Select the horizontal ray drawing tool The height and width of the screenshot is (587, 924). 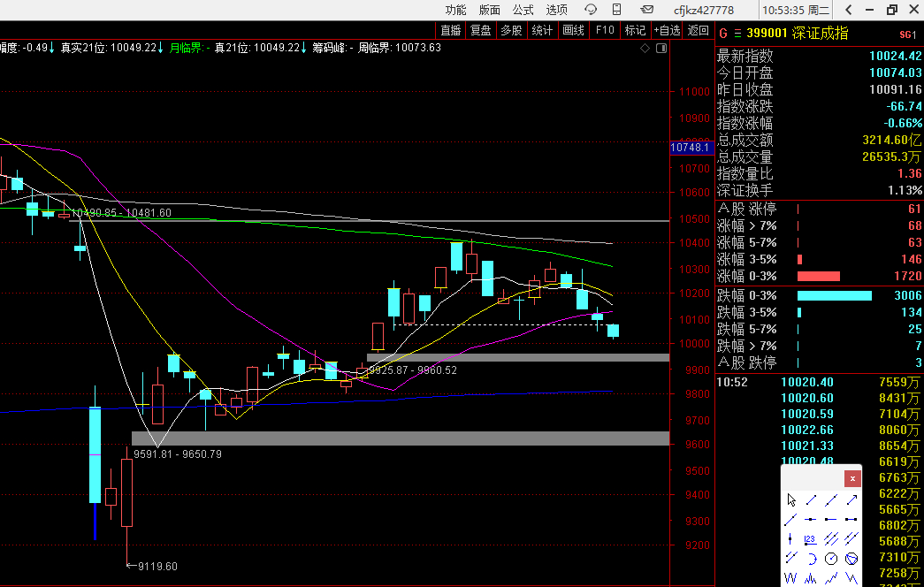[x=831, y=519]
